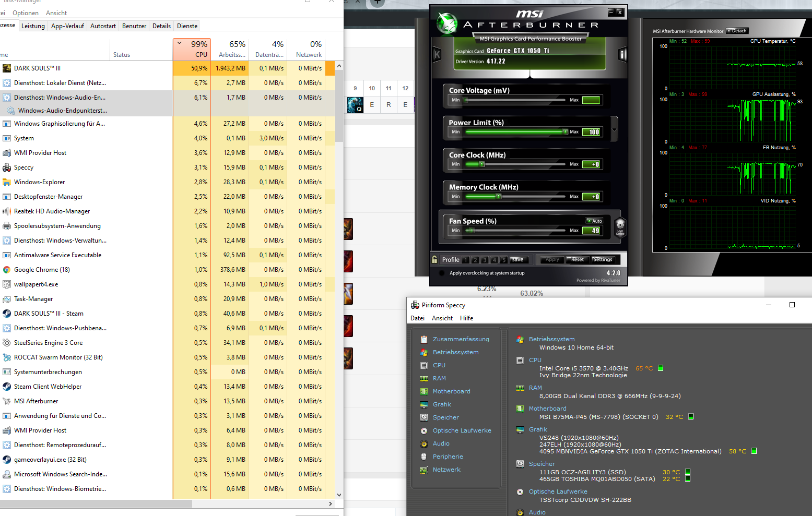Screen dimensions: 812x516
Task: Click the Afterburner Save profile button
Action: [x=520, y=259]
